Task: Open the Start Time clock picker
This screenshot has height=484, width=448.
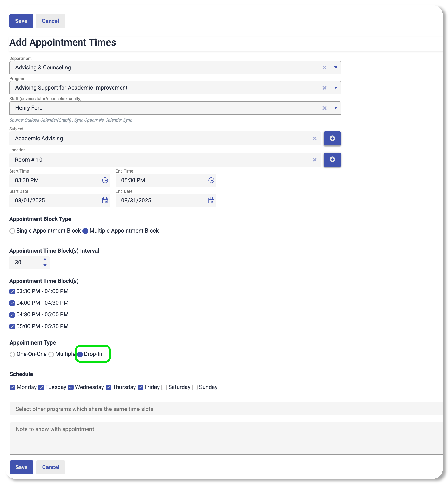Action: pyautogui.click(x=105, y=180)
